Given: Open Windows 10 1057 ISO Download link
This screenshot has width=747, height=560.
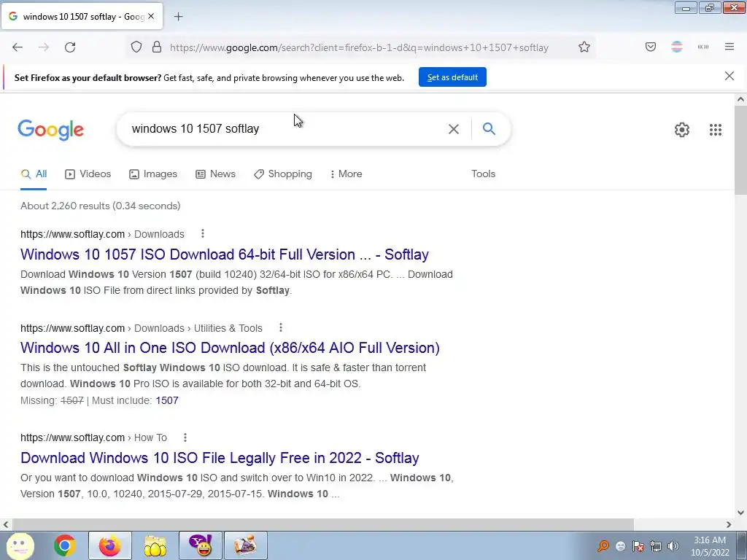Looking at the screenshot, I should coord(225,254).
